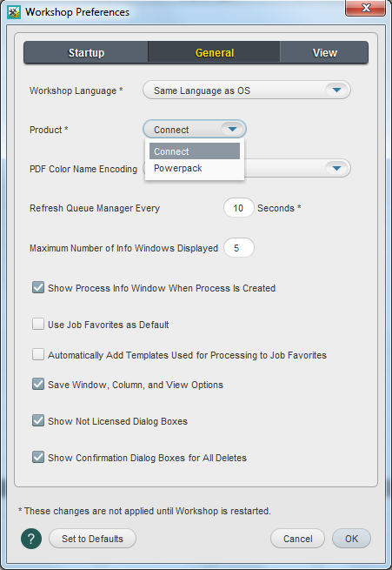This screenshot has height=570, width=392.
Task: Enable Use Job Favorites as Default
Action: 38,324
